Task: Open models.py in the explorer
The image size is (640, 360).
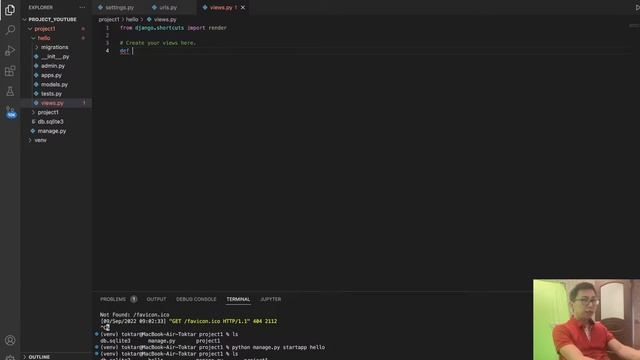Action: click(x=54, y=84)
